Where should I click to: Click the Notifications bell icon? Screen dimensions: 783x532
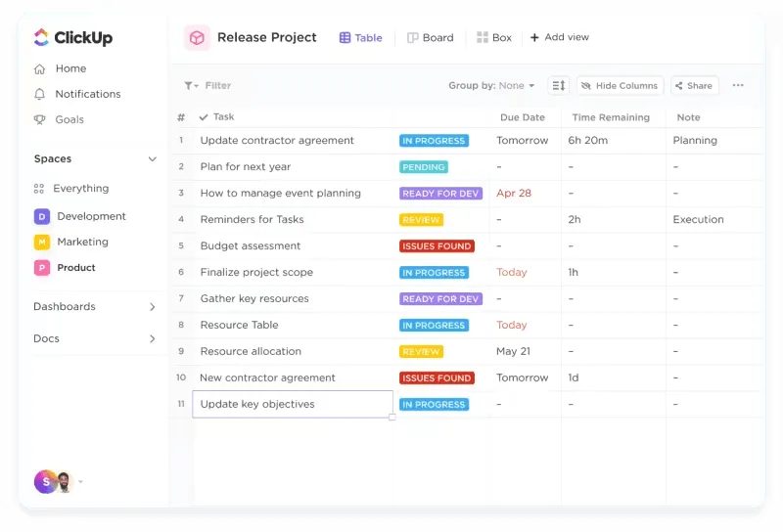[x=39, y=94]
